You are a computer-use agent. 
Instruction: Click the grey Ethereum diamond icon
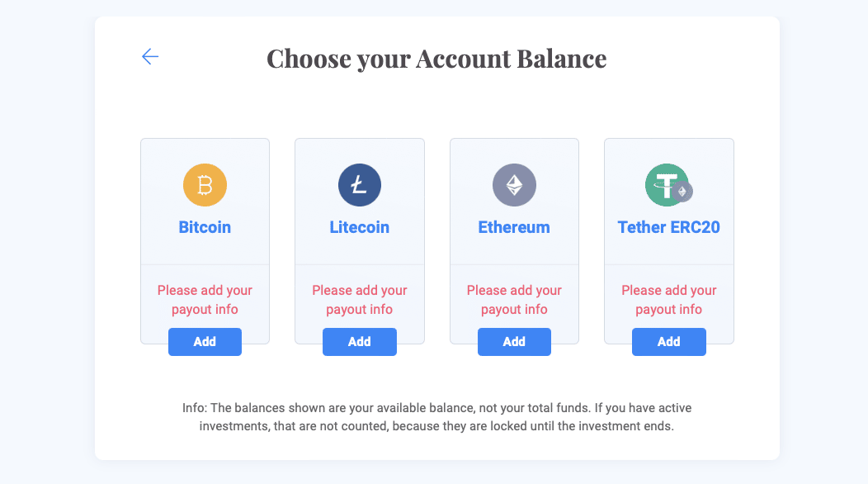514,185
